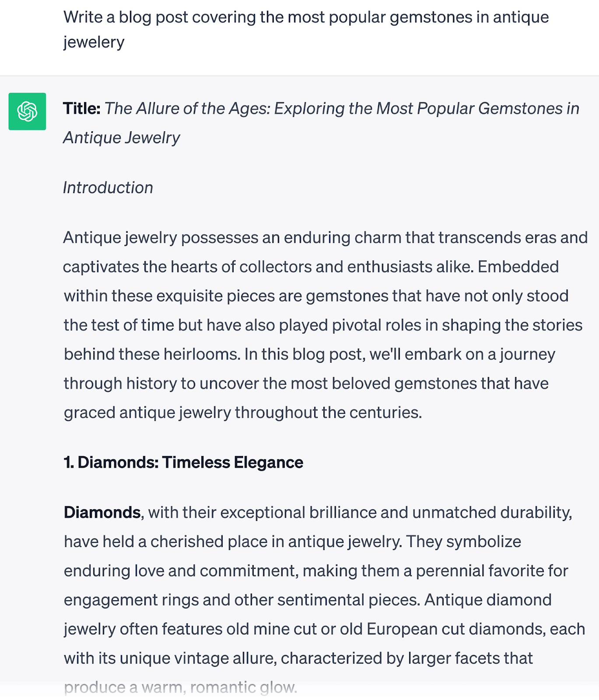The image size is (599, 700).
Task: Click the italic "Antique Jewelry" title line
Action: pyautogui.click(x=122, y=138)
